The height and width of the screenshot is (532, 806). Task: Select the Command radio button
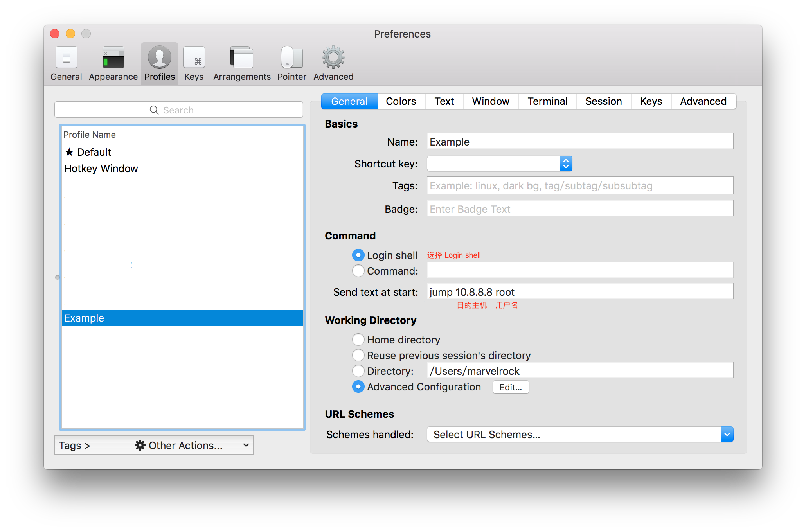tap(358, 271)
